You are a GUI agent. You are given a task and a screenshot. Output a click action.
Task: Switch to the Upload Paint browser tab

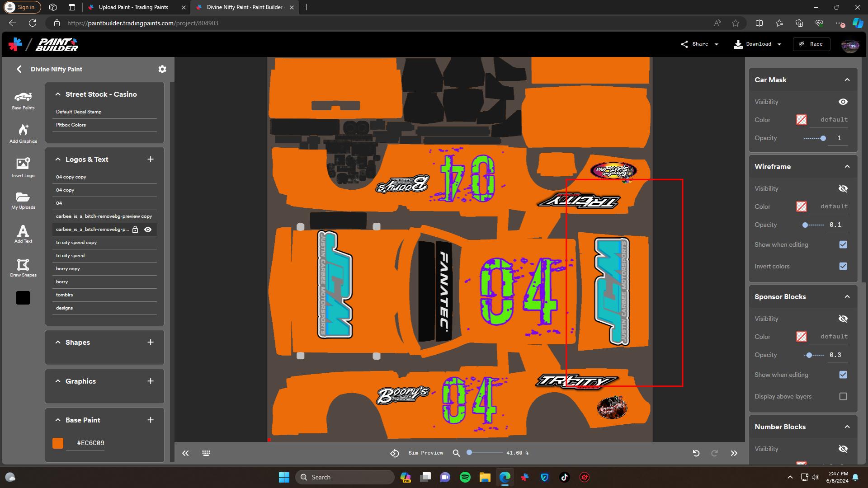133,7
